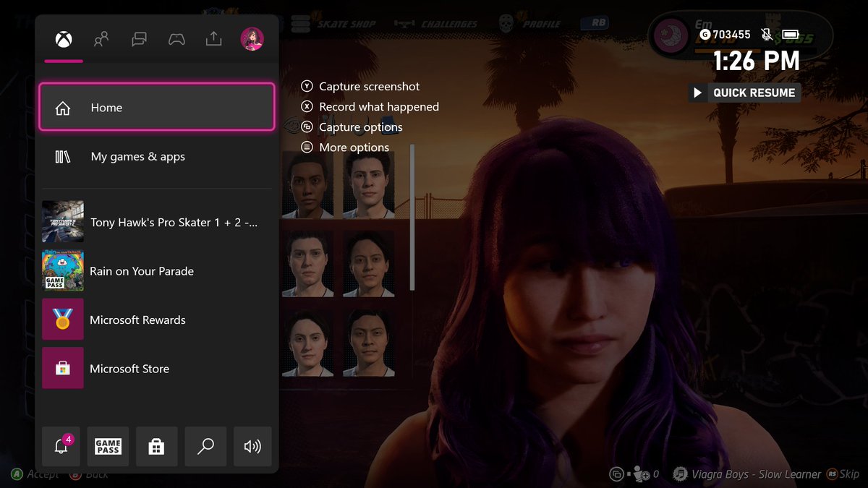Click the 1:26 PM clock
The image size is (868, 488).
757,61
